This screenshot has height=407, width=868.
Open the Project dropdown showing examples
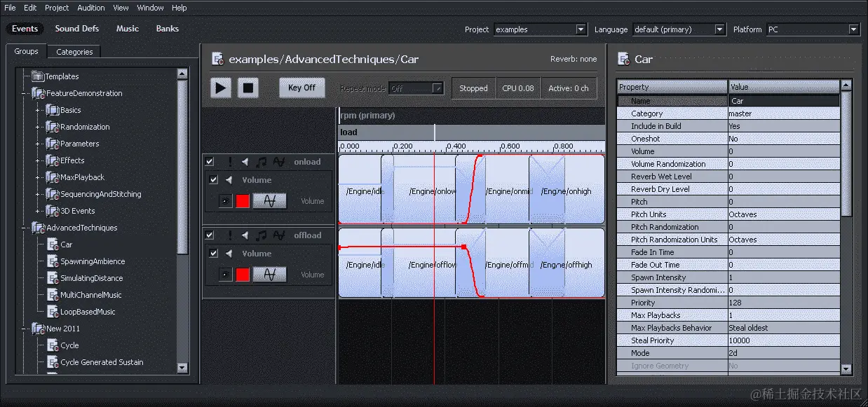coord(540,29)
